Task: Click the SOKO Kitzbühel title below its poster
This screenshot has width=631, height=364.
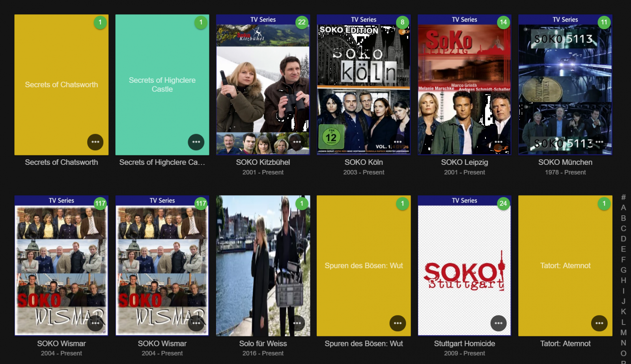Action: coord(263,162)
